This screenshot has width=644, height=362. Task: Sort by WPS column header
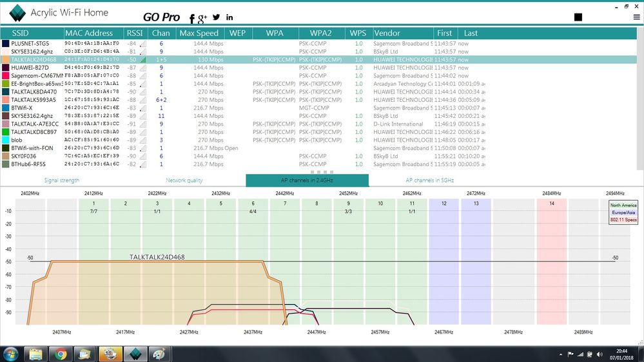point(358,33)
